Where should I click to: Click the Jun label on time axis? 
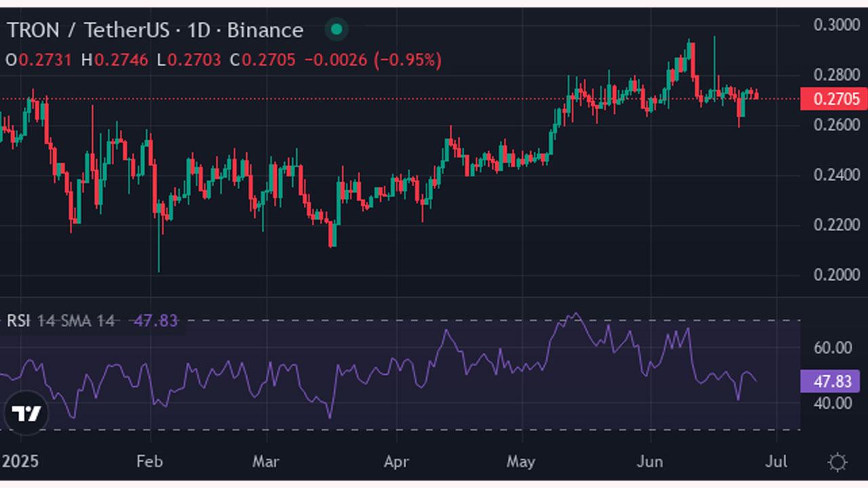tap(650, 462)
